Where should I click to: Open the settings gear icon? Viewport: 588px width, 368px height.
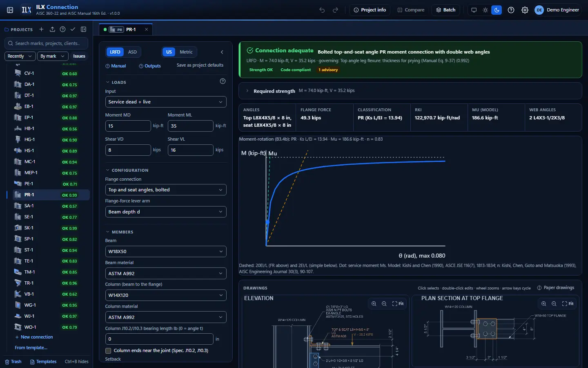[525, 10]
